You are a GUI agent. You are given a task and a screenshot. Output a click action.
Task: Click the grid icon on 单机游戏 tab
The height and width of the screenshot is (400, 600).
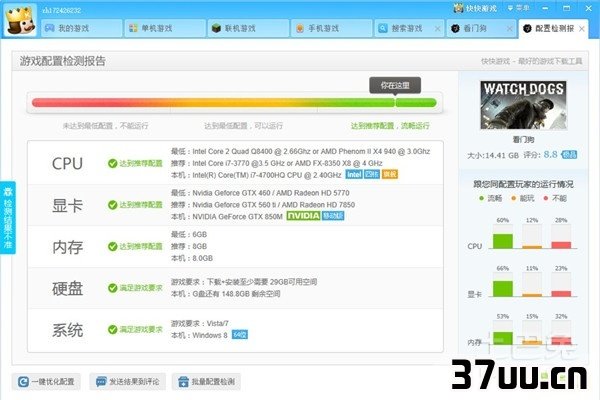point(133,28)
